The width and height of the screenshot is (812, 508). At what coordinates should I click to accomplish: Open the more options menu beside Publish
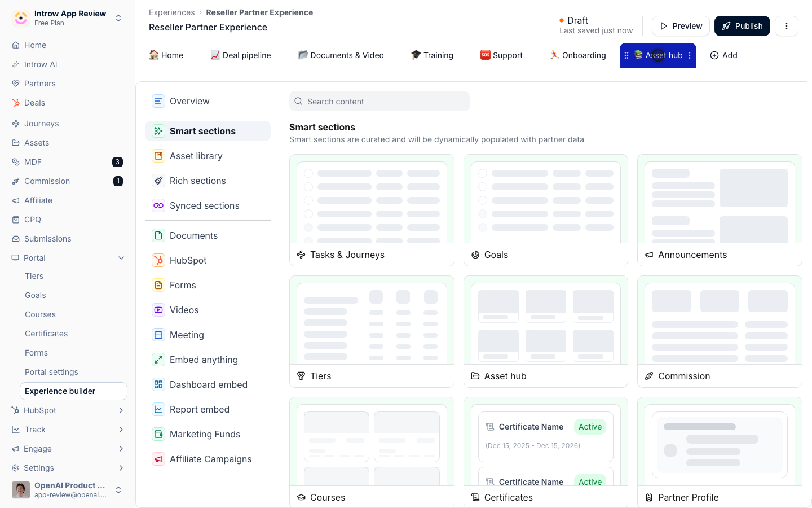[787, 26]
